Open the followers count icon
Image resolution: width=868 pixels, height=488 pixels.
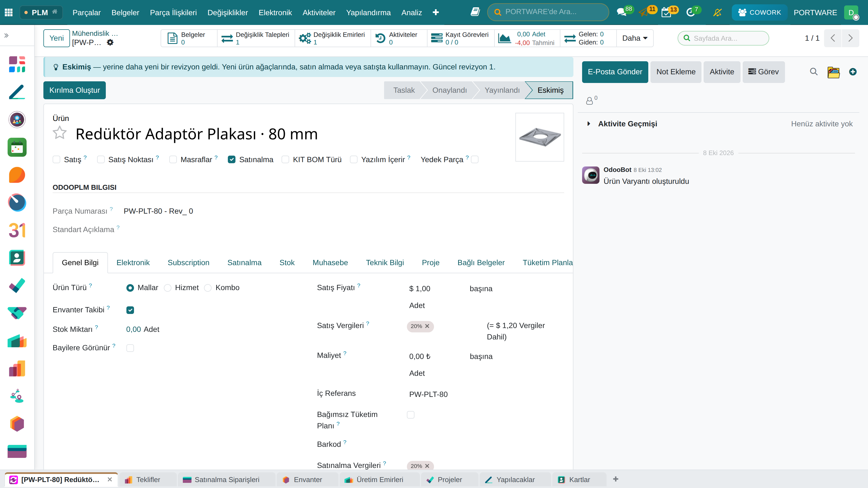[591, 100]
